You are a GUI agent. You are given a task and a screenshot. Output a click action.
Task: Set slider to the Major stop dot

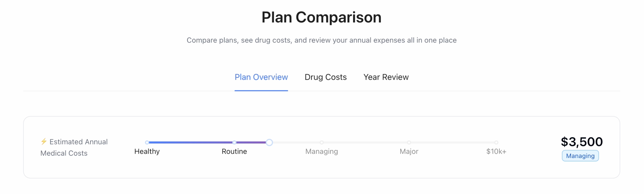click(409, 142)
